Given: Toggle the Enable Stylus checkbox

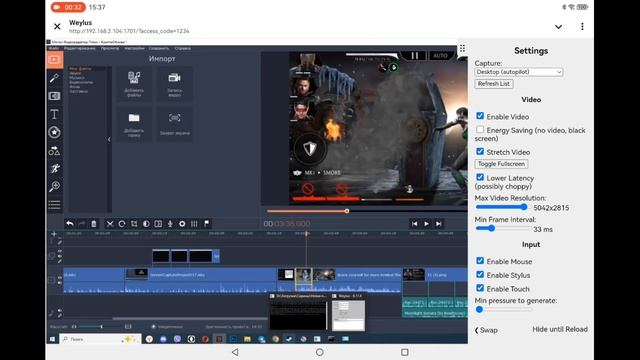Looking at the screenshot, I should (x=480, y=274).
